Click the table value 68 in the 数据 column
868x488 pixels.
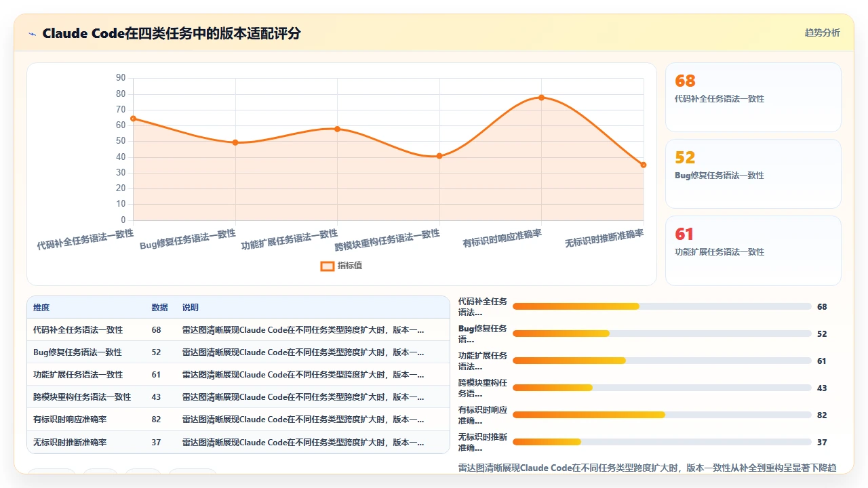(156, 330)
